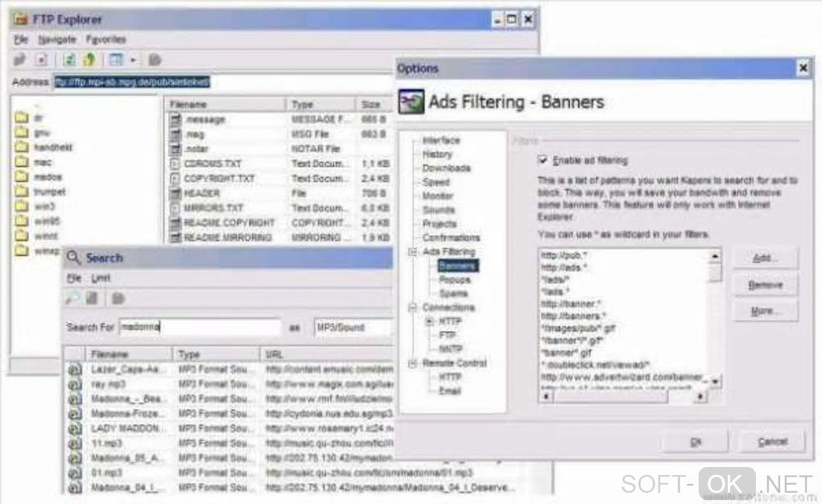
Task: Click first toolbar icon in FTP Explorer
Action: (19, 60)
